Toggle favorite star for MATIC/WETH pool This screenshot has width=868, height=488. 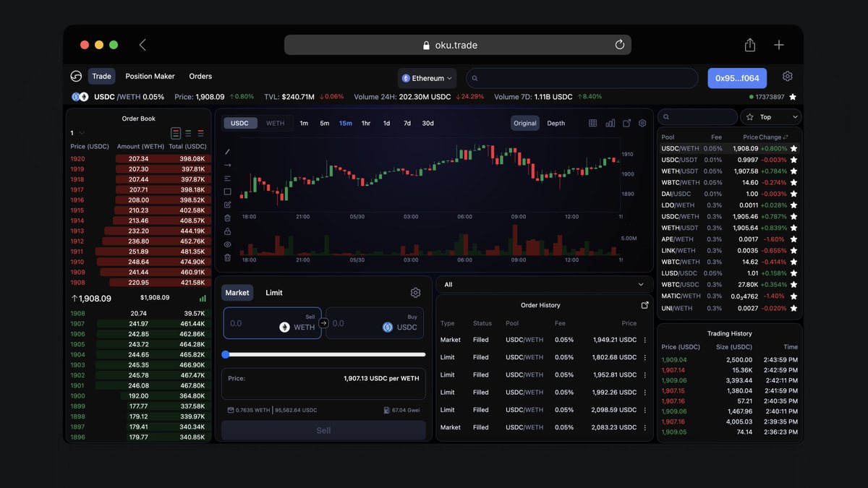793,296
